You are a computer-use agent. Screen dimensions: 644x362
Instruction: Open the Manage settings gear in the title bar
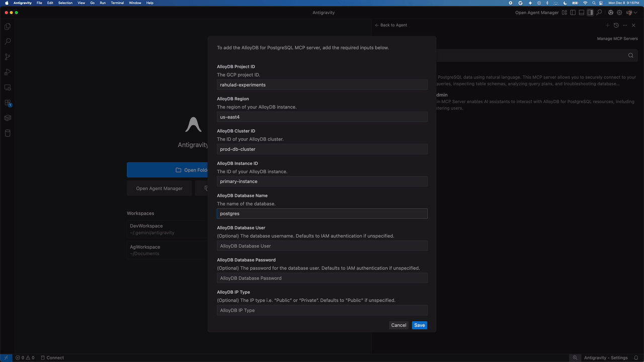[x=619, y=13]
